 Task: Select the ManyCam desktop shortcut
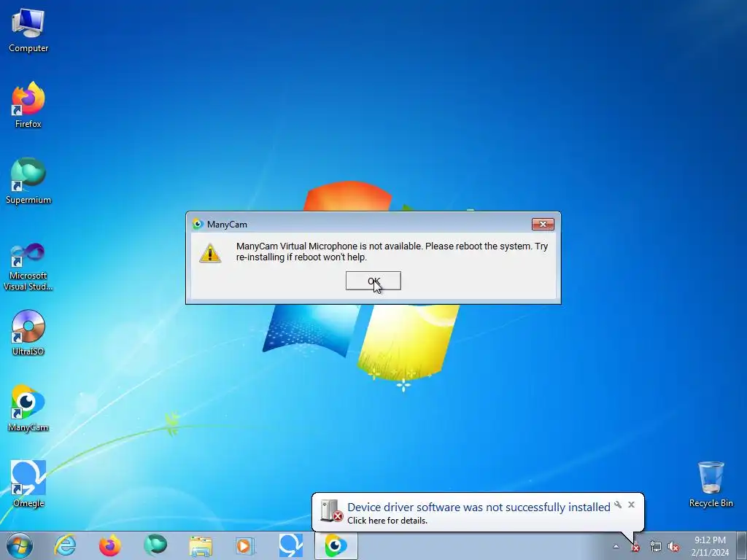pyautogui.click(x=28, y=408)
